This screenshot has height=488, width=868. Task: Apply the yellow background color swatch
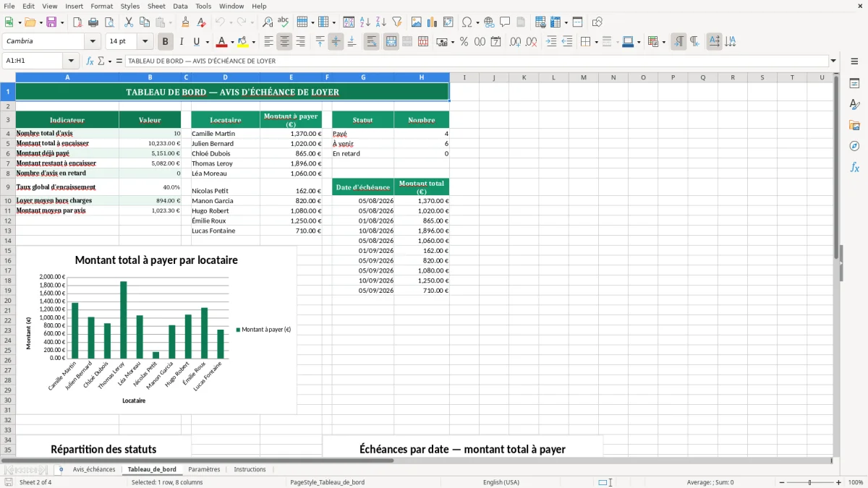[243, 42]
